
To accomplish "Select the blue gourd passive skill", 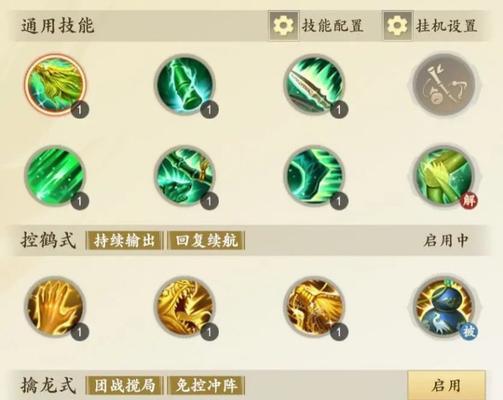I will [445, 307].
